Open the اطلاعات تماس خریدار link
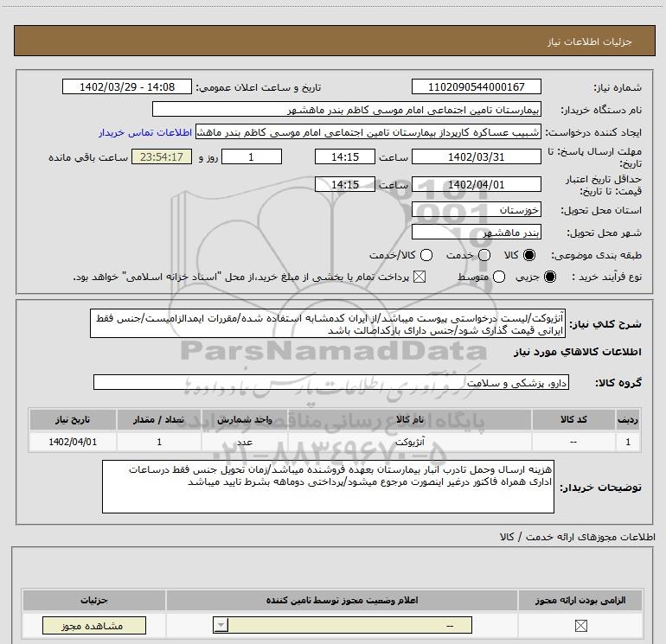666x644 pixels. 145,132
